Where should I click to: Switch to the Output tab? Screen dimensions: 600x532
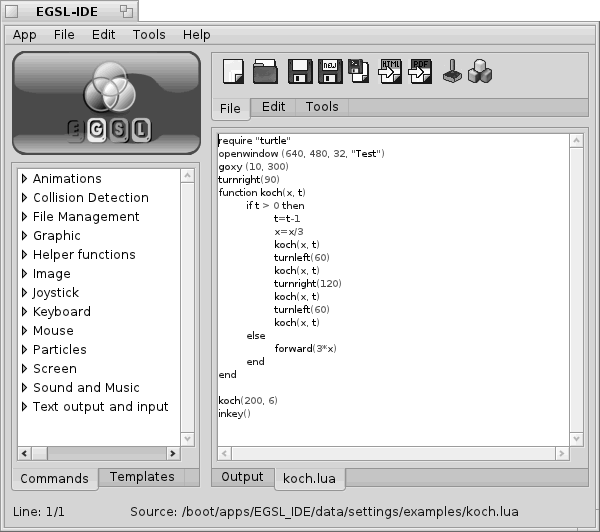pos(242,478)
